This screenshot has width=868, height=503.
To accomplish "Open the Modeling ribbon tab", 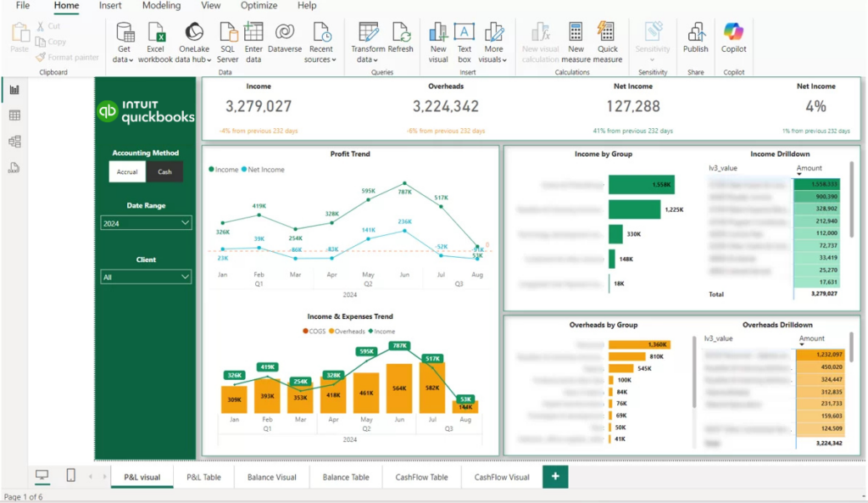I will click(161, 6).
